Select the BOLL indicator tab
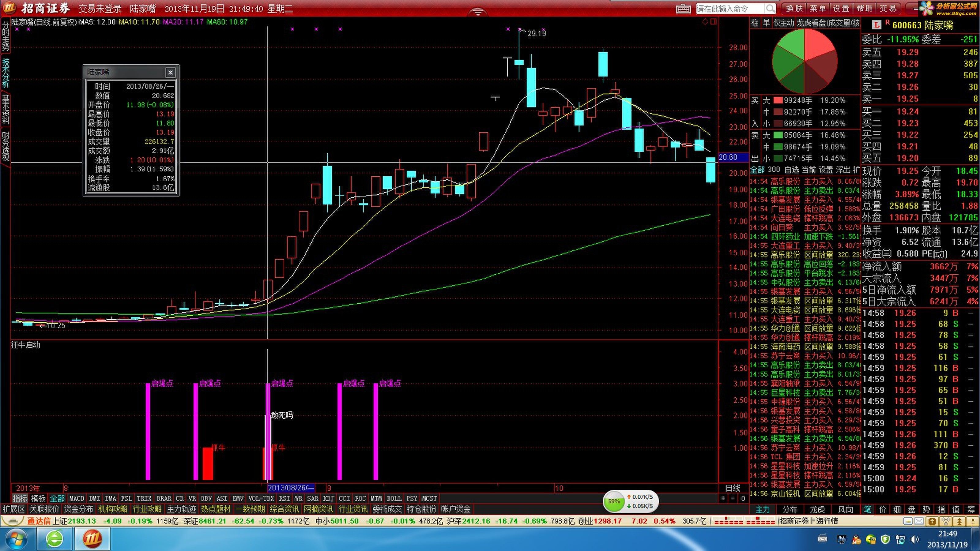The width and height of the screenshot is (980, 551). (x=394, y=499)
